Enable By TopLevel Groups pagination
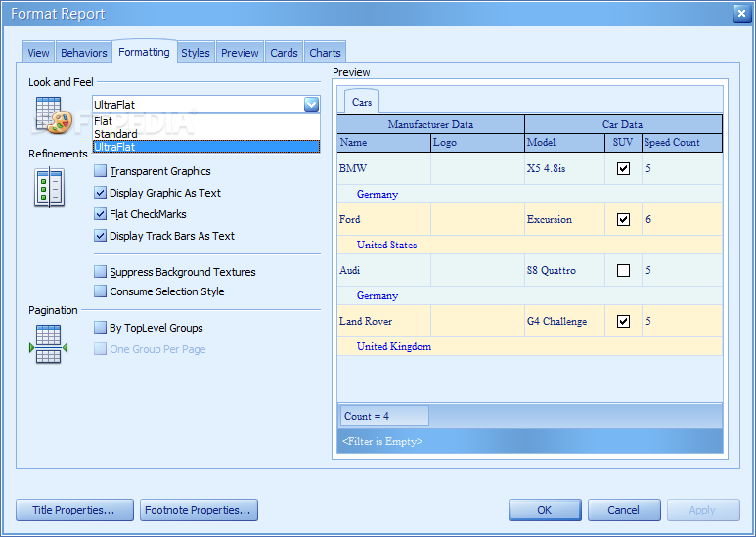The image size is (756, 537). pyautogui.click(x=100, y=328)
